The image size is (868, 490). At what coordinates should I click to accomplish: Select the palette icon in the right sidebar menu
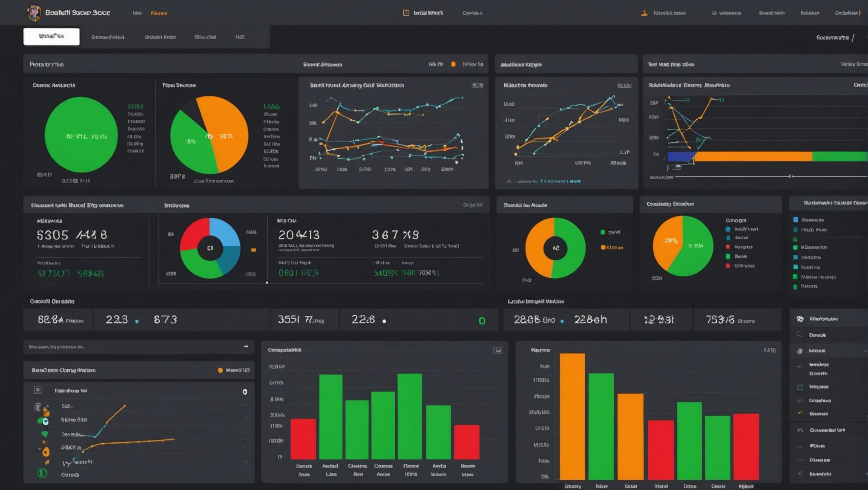coord(800,319)
